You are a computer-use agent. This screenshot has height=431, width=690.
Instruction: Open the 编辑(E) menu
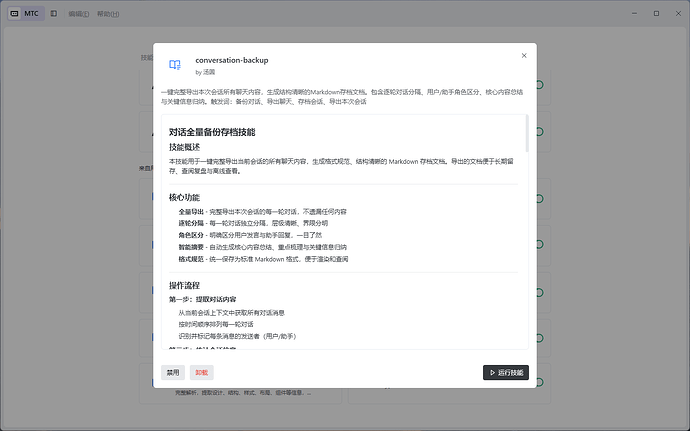79,14
